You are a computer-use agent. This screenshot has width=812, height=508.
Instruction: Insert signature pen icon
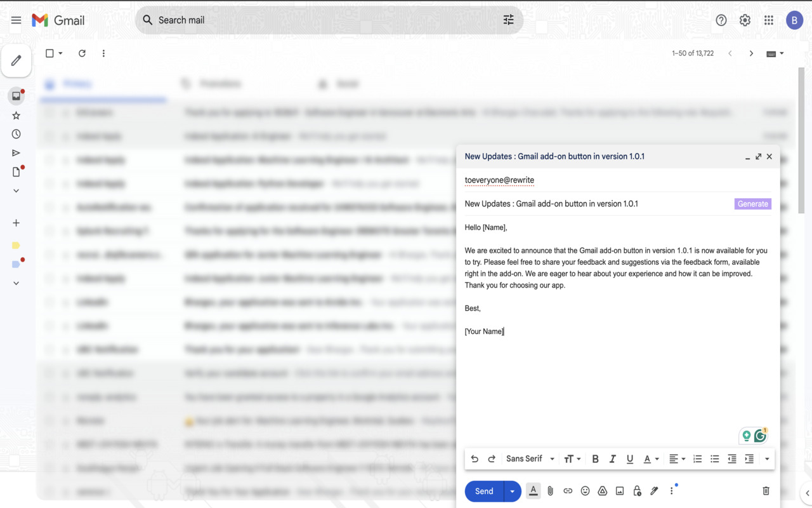tap(654, 491)
